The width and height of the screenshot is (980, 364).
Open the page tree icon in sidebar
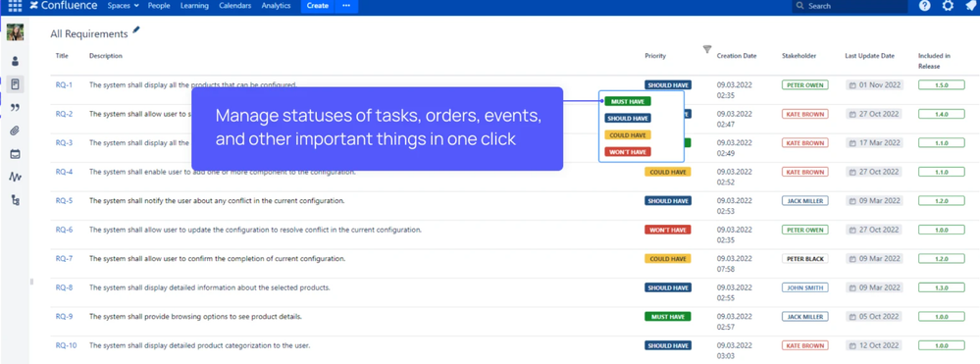pos(15,200)
